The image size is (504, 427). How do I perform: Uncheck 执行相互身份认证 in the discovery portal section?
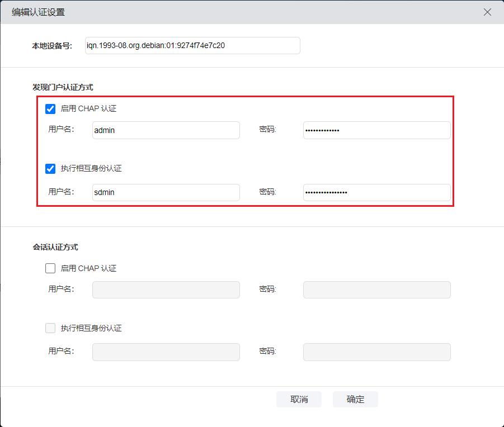pyautogui.click(x=50, y=168)
